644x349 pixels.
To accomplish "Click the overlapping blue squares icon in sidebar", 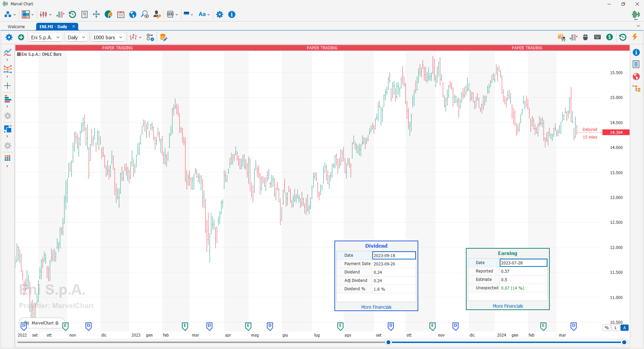I will coord(8,129).
